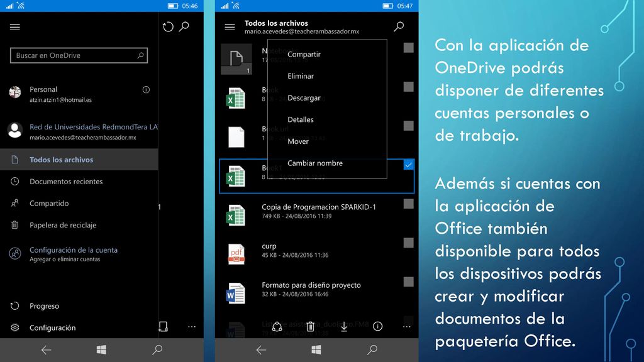Tap back arrow on left phone navigation bar

[46, 349]
